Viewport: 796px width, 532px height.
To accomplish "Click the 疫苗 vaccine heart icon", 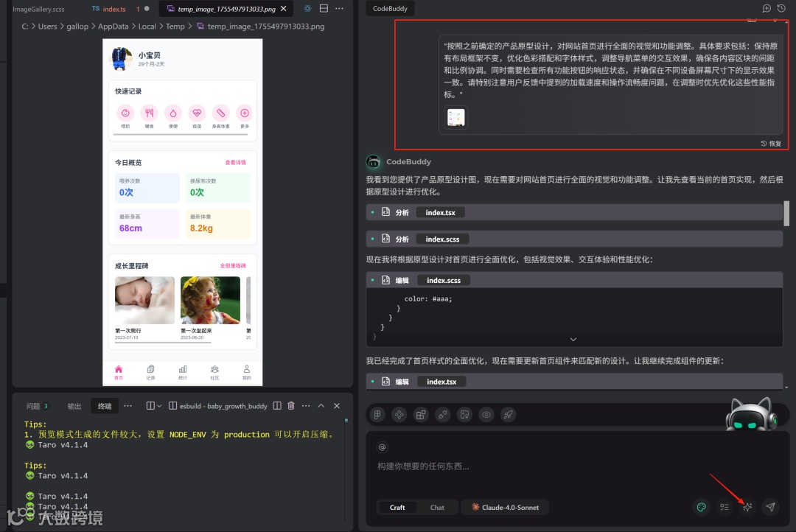I will [197, 113].
